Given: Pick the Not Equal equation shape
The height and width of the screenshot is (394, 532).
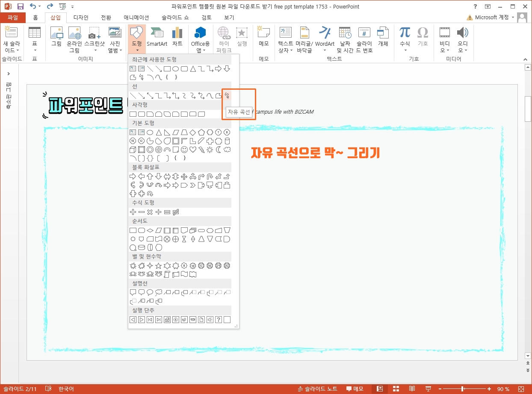Looking at the screenshot, I should (x=176, y=212).
